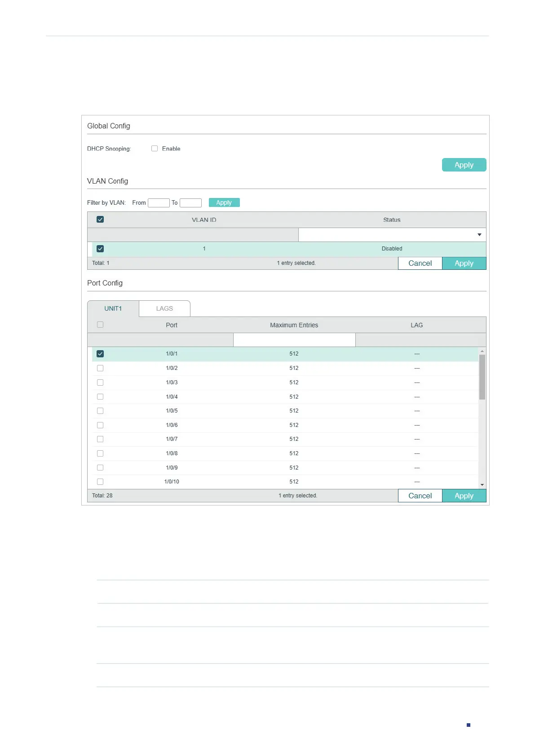The width and height of the screenshot is (535, 756).
Task: Apply the Port Config changes
Action: (x=464, y=496)
